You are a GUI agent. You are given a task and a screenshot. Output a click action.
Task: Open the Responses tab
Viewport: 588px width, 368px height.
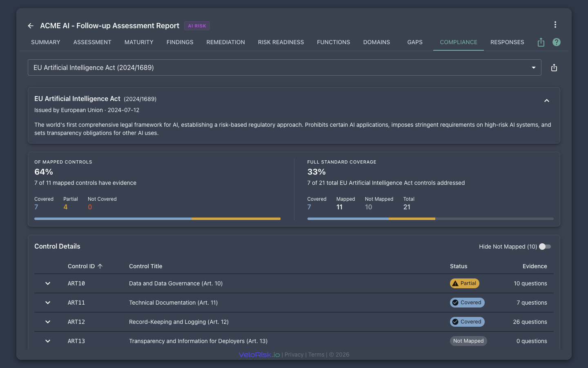[x=507, y=42]
